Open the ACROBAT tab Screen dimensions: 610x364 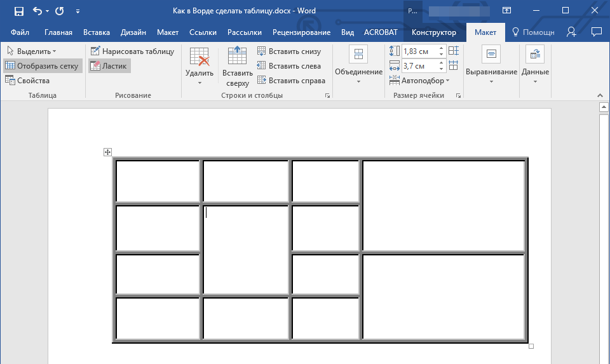pos(381,32)
